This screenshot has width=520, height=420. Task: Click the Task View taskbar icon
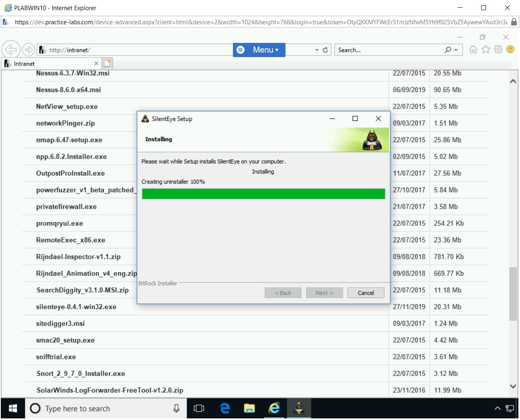point(199,409)
